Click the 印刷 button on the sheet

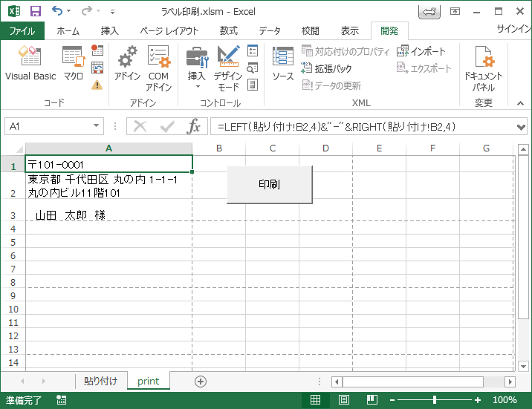click(270, 185)
